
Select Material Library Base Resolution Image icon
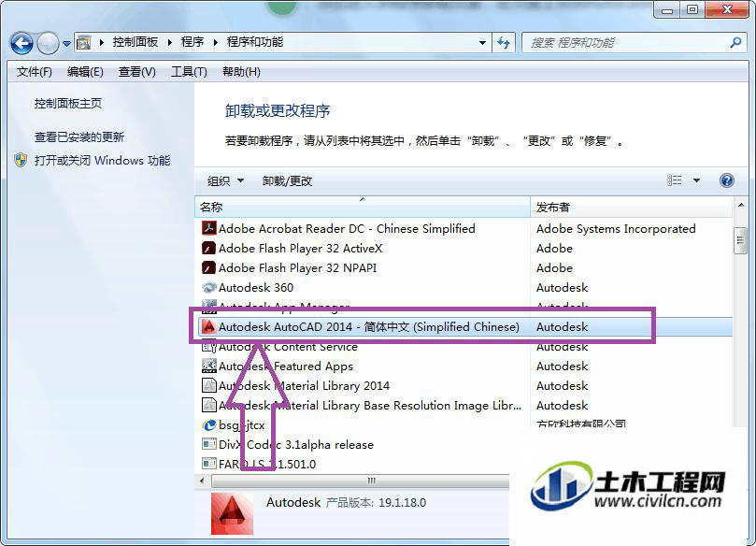208,405
